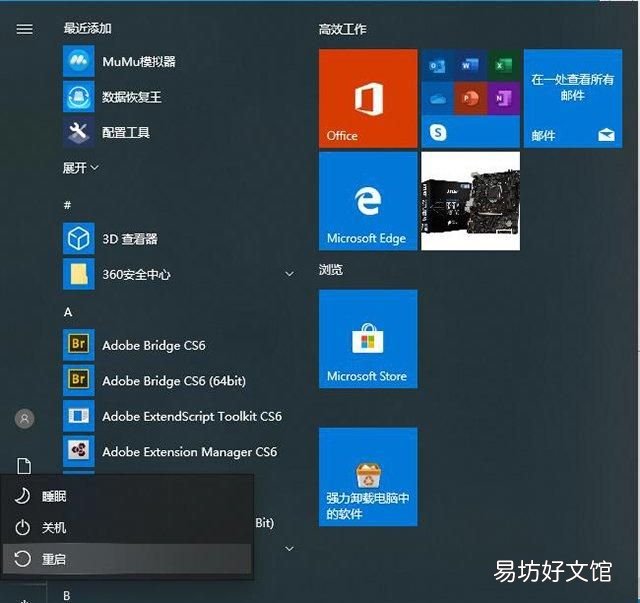Open the Skype icon tile
640x603 pixels.
438,132
